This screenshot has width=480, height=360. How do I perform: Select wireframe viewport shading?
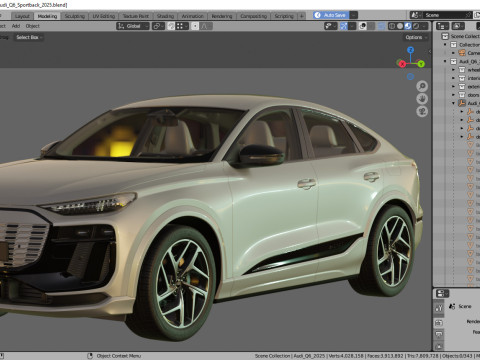(x=392, y=26)
